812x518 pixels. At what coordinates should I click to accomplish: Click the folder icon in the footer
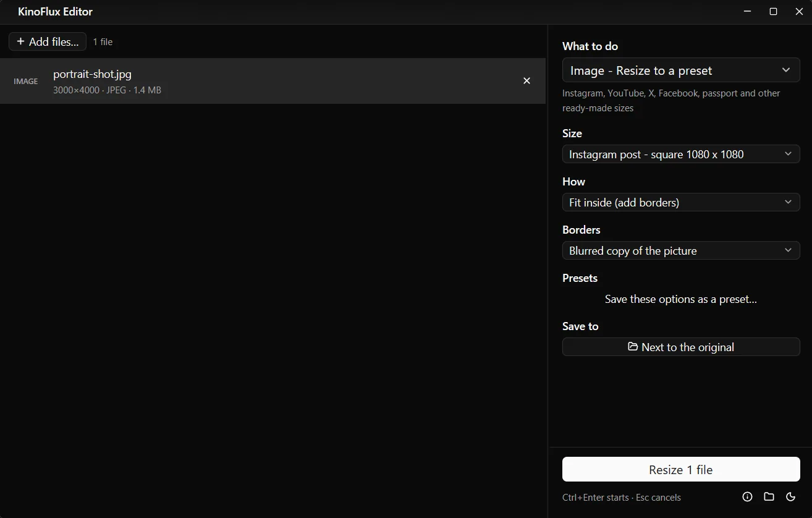769,497
